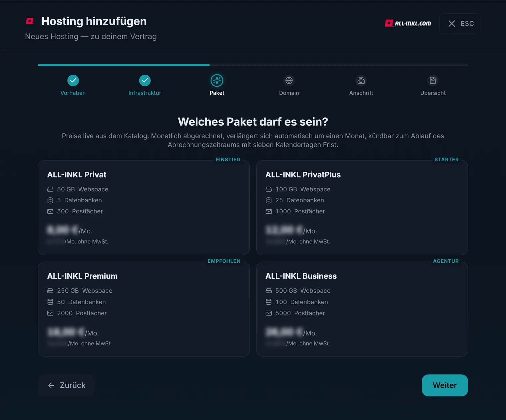
Task: Click the ALL-INKL.COM brand logo
Action: point(408,23)
